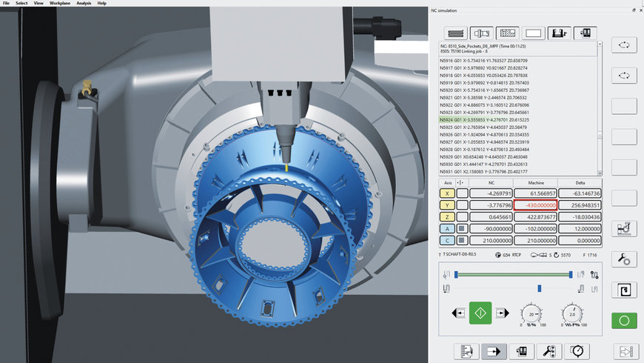Open the wrench with option dots icon
The height and width of the screenshot is (363, 644).
(x=549, y=351)
